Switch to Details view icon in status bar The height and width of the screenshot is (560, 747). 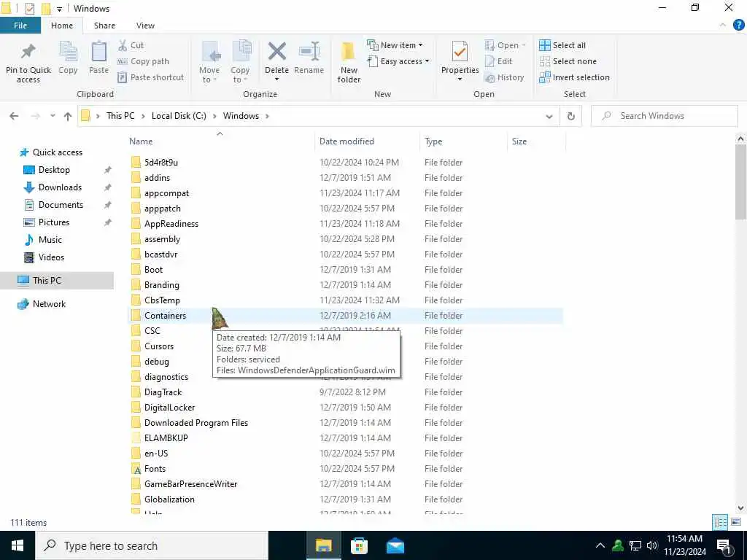pyautogui.click(x=720, y=522)
